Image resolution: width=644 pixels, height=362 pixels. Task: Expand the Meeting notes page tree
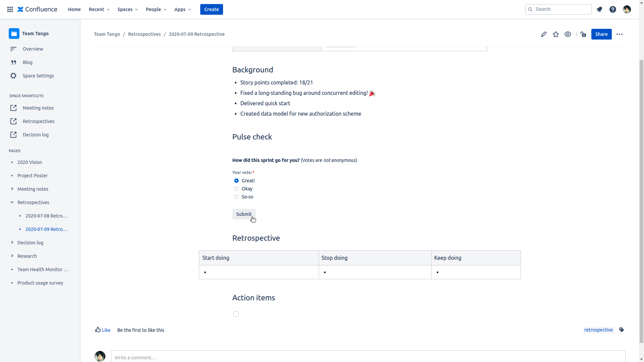click(12, 189)
